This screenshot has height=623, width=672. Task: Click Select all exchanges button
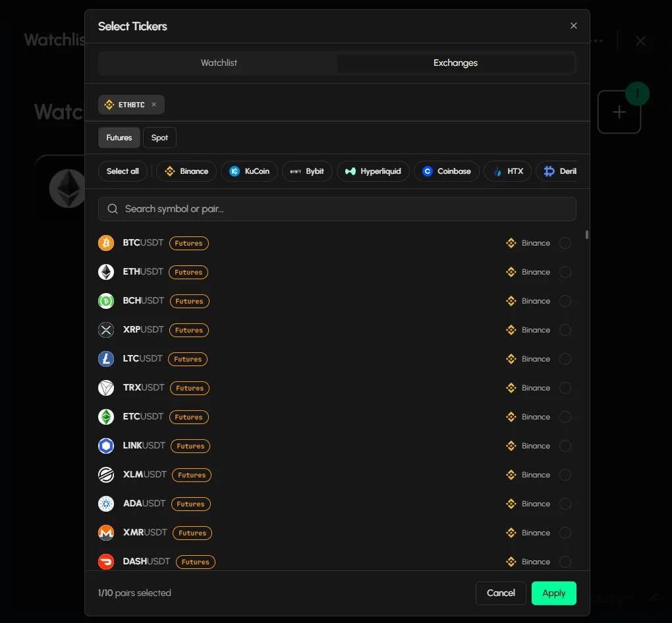coord(123,171)
